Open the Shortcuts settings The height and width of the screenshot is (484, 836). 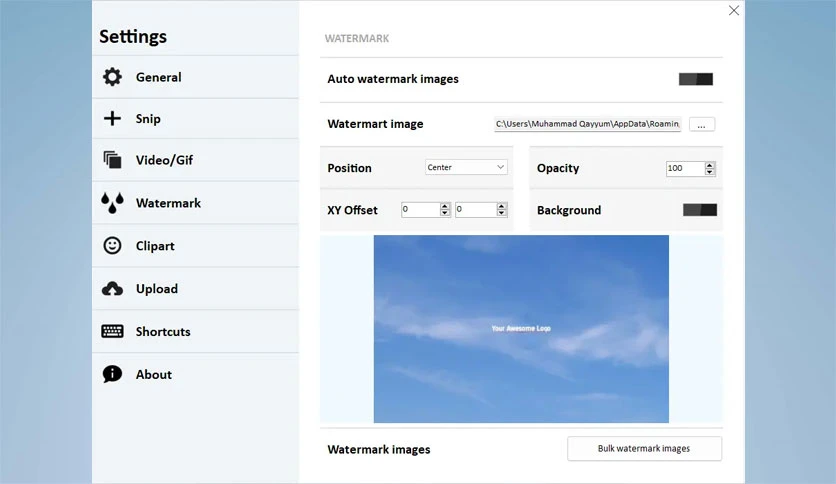click(196, 332)
